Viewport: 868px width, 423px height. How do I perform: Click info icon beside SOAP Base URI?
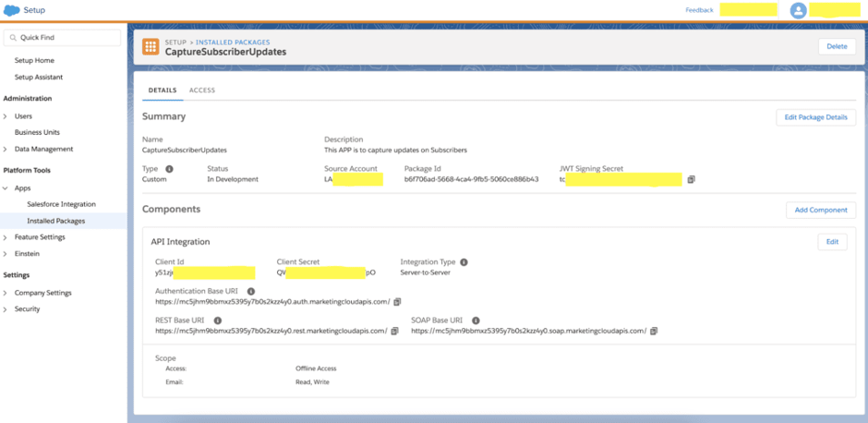pos(476,320)
